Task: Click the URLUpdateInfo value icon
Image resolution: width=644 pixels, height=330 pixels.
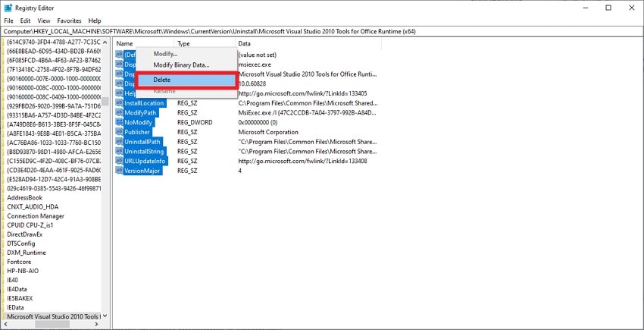Action: tap(119, 161)
